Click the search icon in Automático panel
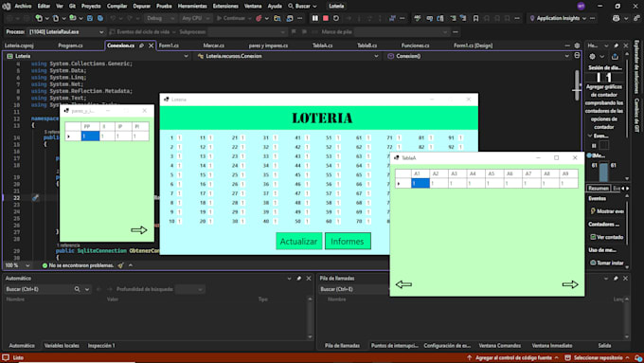 [77, 289]
